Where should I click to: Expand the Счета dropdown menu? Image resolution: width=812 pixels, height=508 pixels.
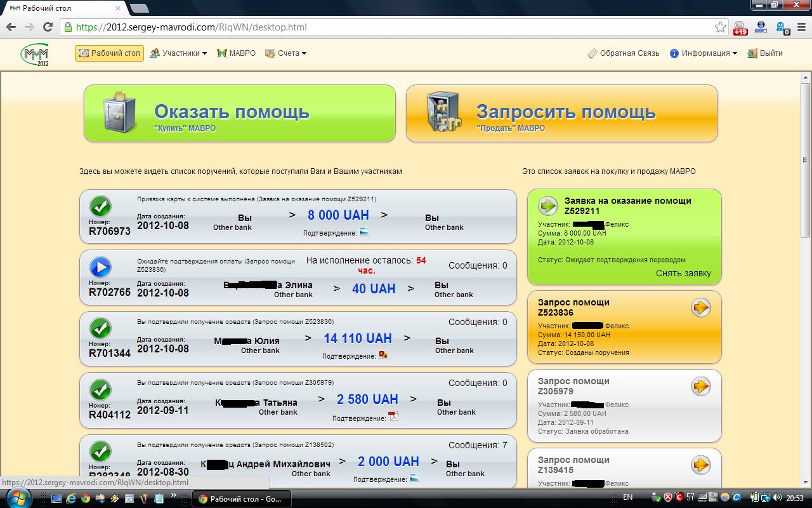[286, 53]
